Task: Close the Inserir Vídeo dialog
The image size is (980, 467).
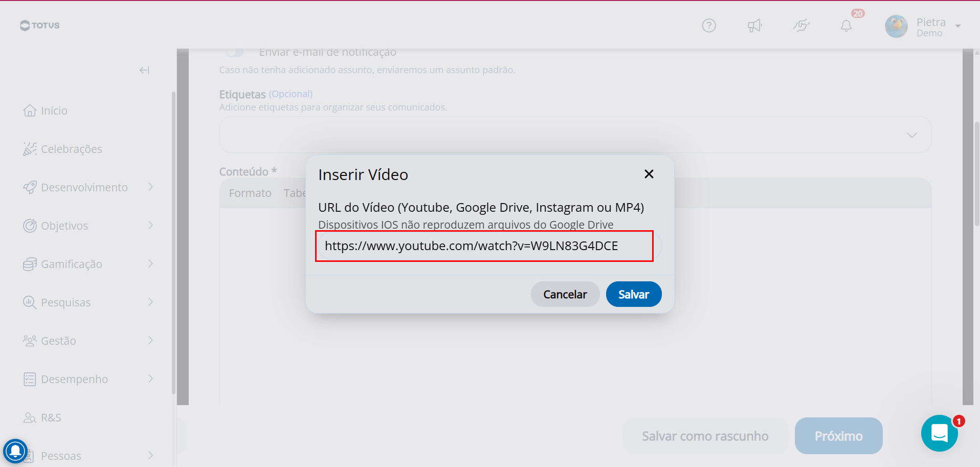Action: (649, 174)
